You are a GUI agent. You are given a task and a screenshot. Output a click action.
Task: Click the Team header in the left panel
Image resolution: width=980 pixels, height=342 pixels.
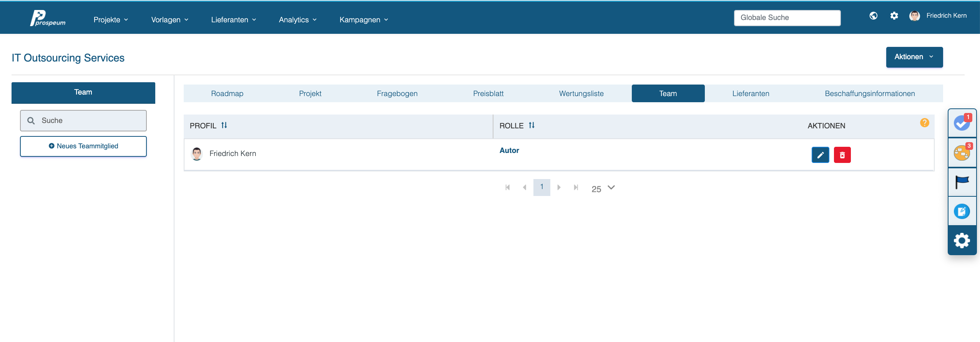[83, 93]
